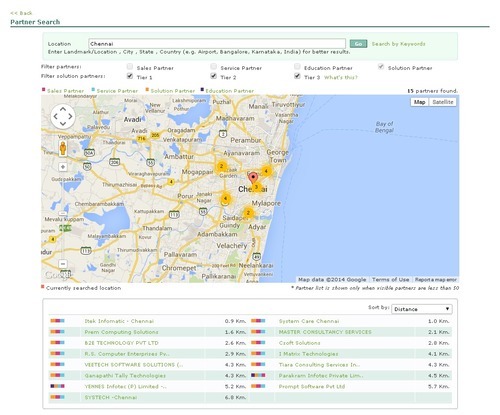Open YENNES Infotec (P) Limited partner
500x415 pixels.
point(126,386)
